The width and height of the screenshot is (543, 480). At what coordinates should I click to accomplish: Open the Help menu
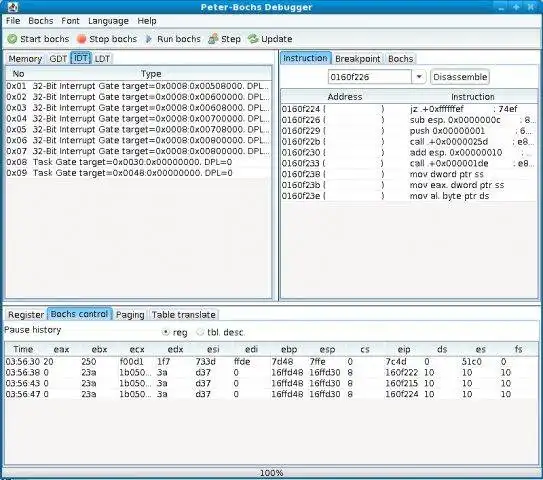(x=147, y=21)
